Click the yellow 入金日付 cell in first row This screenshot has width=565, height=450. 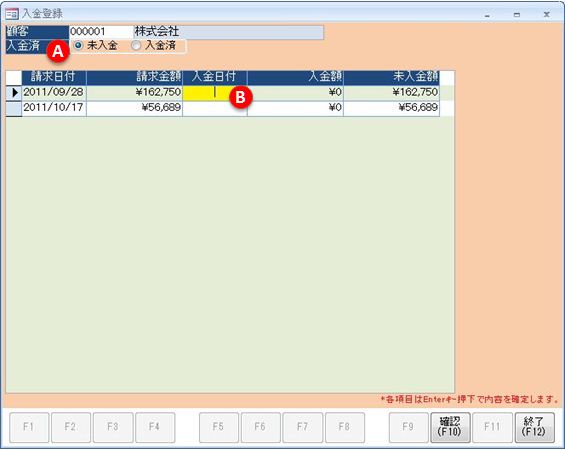click(215, 93)
